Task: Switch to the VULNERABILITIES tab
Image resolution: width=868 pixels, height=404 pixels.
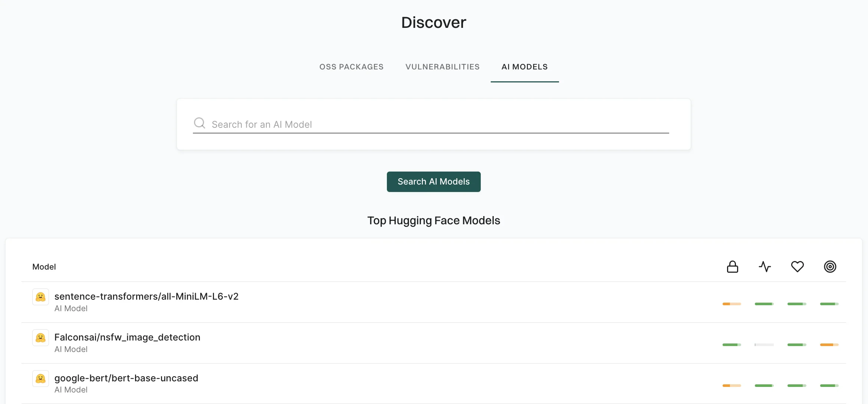Action: point(442,67)
